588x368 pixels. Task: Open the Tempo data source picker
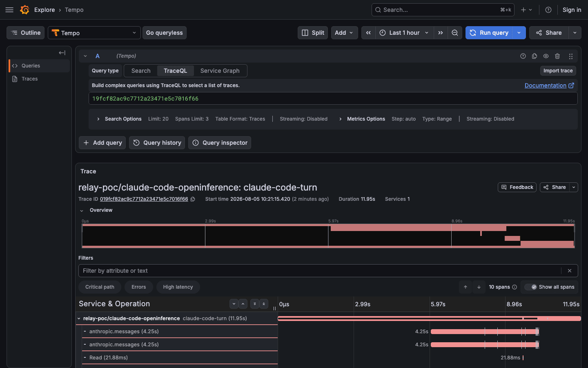[94, 33]
